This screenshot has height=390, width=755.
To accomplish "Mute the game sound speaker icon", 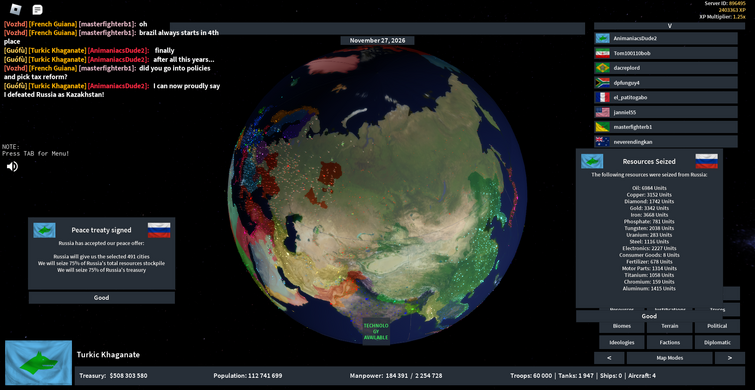I will pyautogui.click(x=13, y=167).
